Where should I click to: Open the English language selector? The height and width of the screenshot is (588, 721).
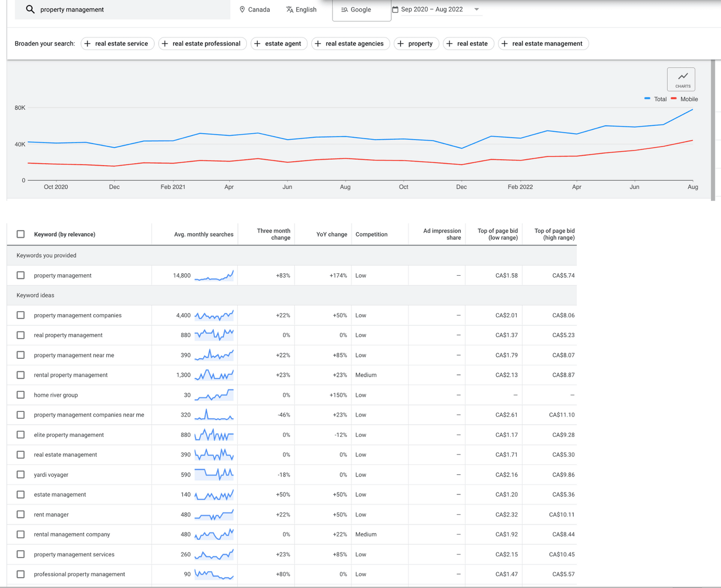point(301,10)
